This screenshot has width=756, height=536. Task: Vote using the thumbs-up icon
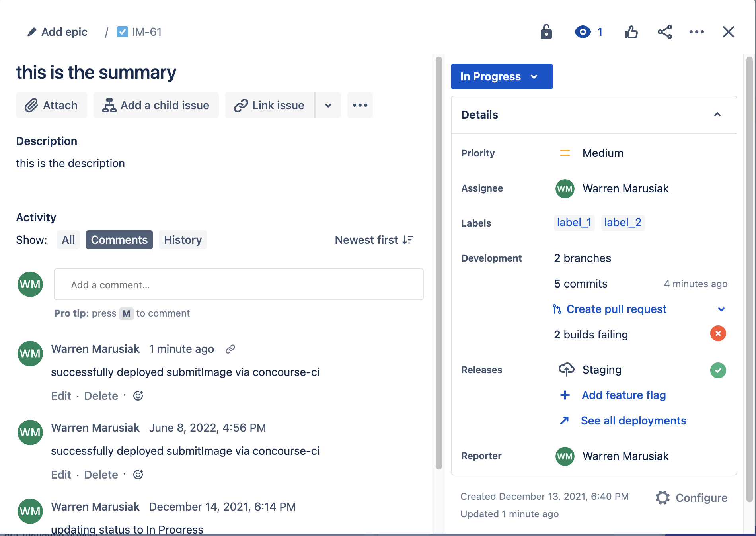point(631,32)
